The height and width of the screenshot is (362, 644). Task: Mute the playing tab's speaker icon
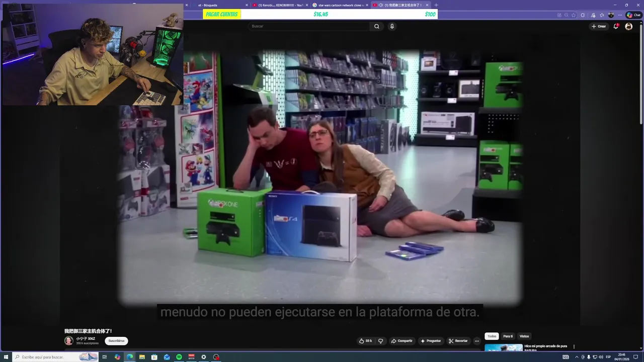pos(381,5)
